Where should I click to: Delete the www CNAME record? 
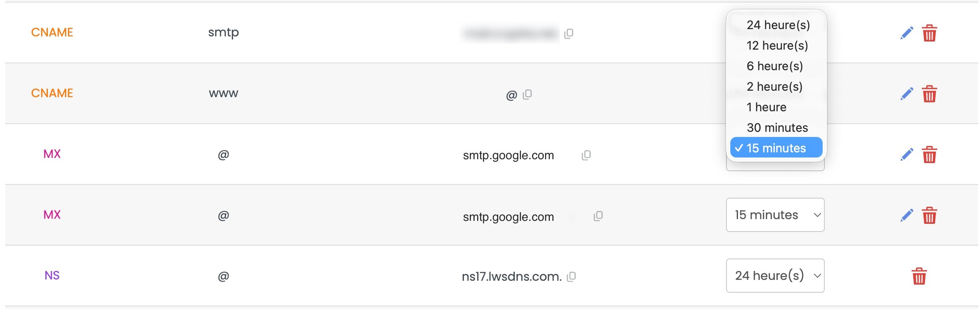(x=929, y=93)
